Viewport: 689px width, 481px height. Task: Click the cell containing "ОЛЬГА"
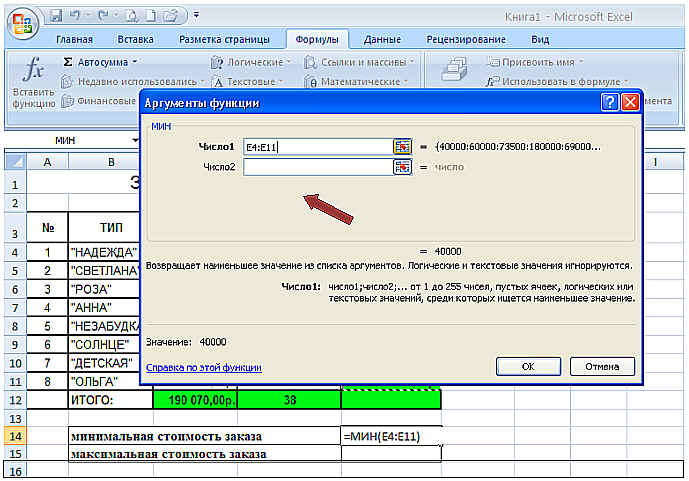pyautogui.click(x=104, y=381)
